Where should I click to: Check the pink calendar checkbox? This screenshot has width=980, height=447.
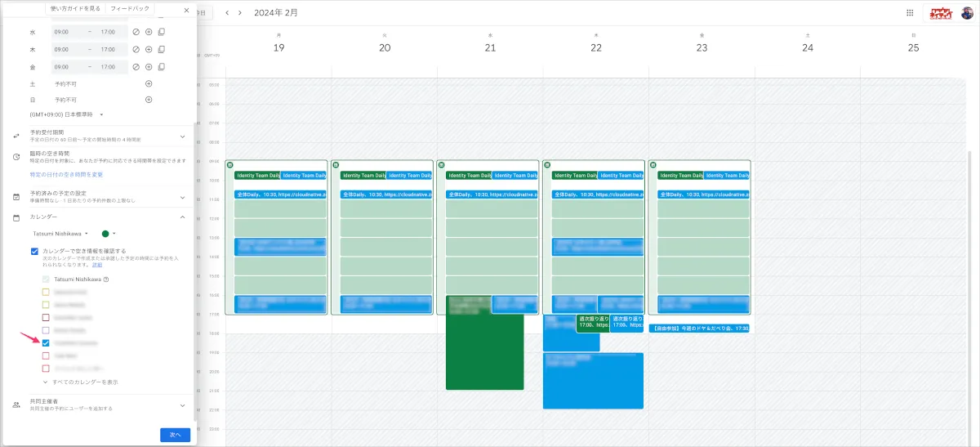pyautogui.click(x=46, y=356)
